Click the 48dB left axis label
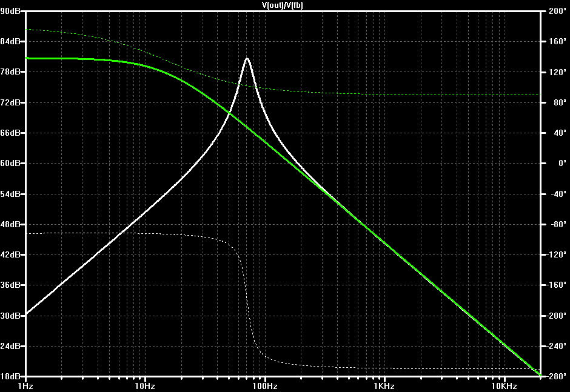Screen dimensions: 570x392 pos(10,224)
